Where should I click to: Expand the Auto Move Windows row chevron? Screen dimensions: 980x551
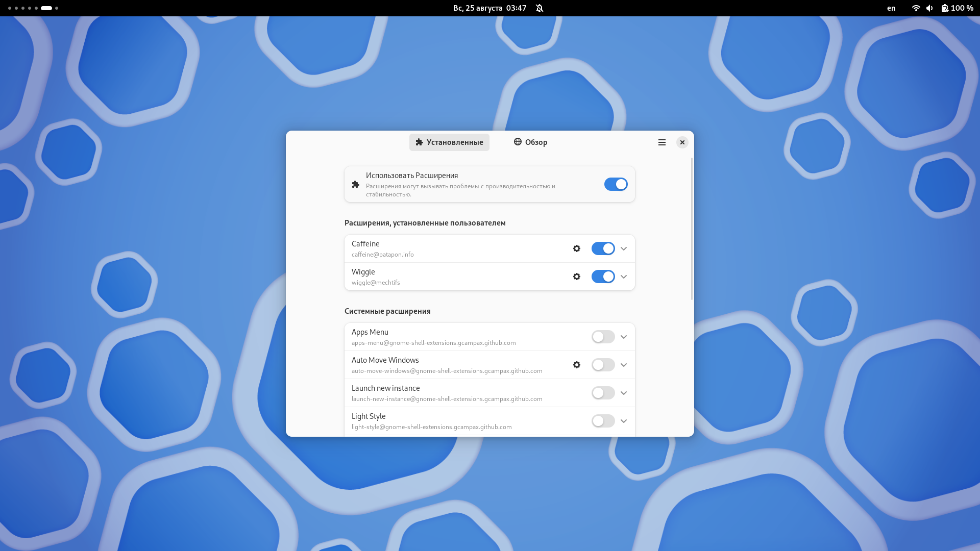pos(624,365)
